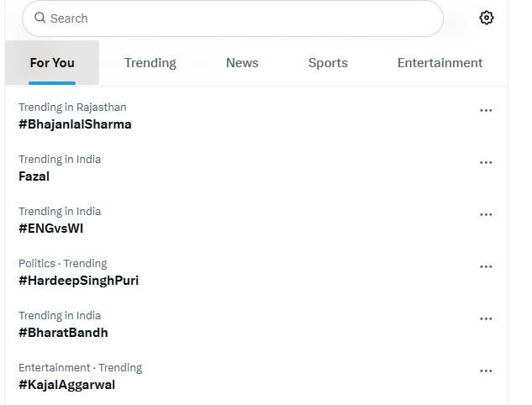This screenshot has height=405, width=532.
Task: Open the explore settings gear icon
Action: coord(486,18)
